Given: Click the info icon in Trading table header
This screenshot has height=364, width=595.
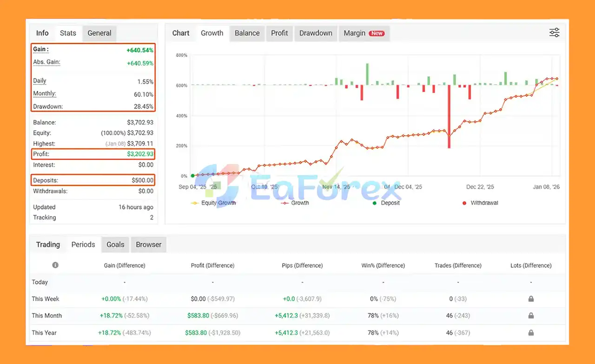Looking at the screenshot, I should point(55,265).
